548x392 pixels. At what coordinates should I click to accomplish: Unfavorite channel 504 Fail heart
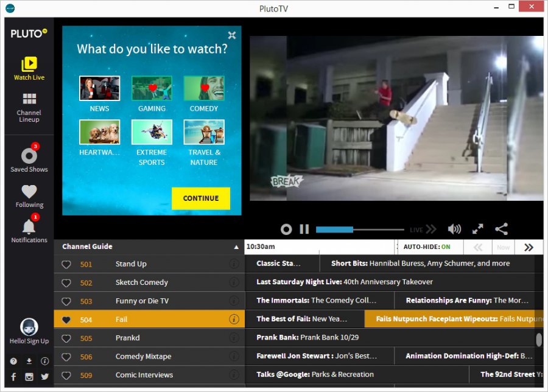[x=66, y=320]
